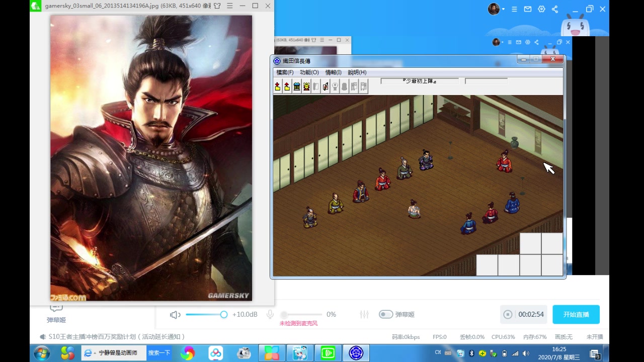
Task: Click the microphone icon
Action: [x=270, y=314]
